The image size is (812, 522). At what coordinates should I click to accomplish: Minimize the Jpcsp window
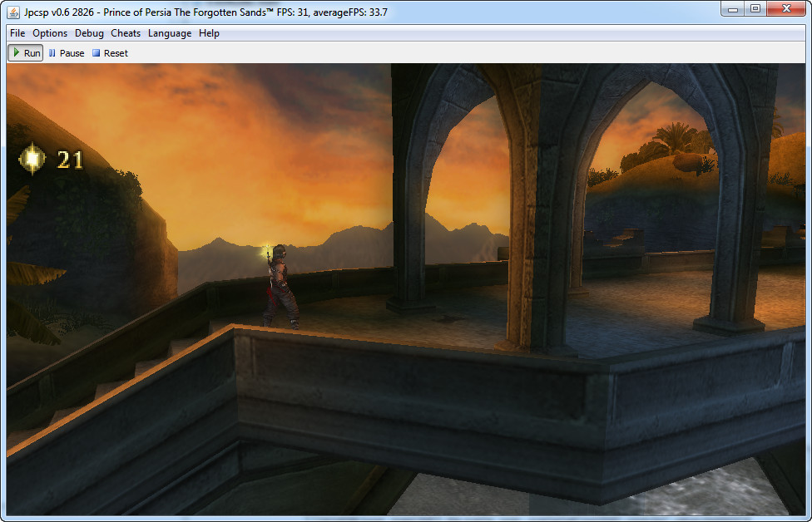coord(732,9)
